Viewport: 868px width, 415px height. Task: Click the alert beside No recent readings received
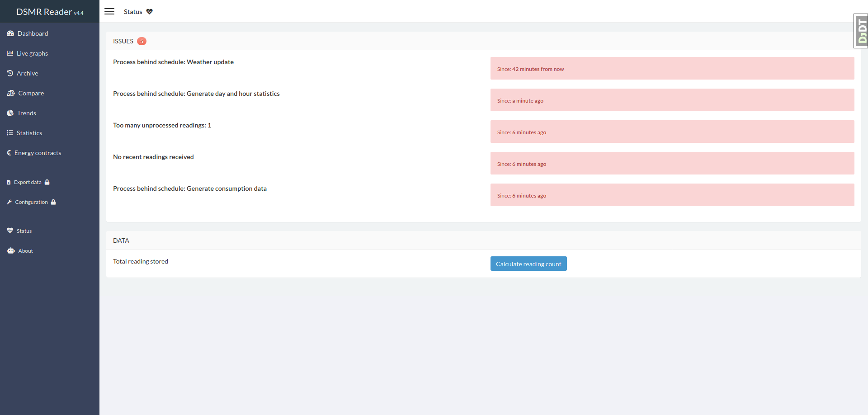pyautogui.click(x=672, y=163)
